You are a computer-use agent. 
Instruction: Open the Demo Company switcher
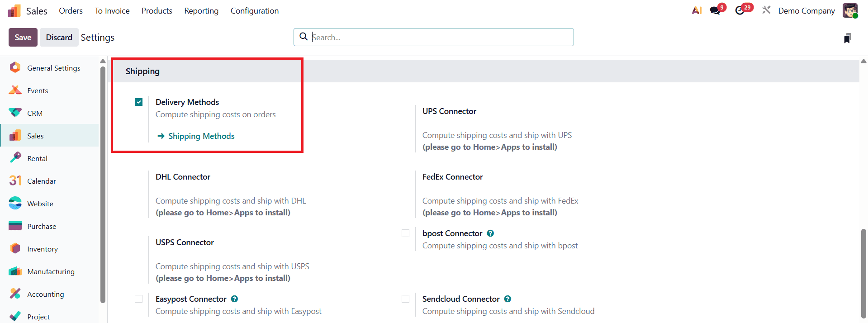[806, 11]
